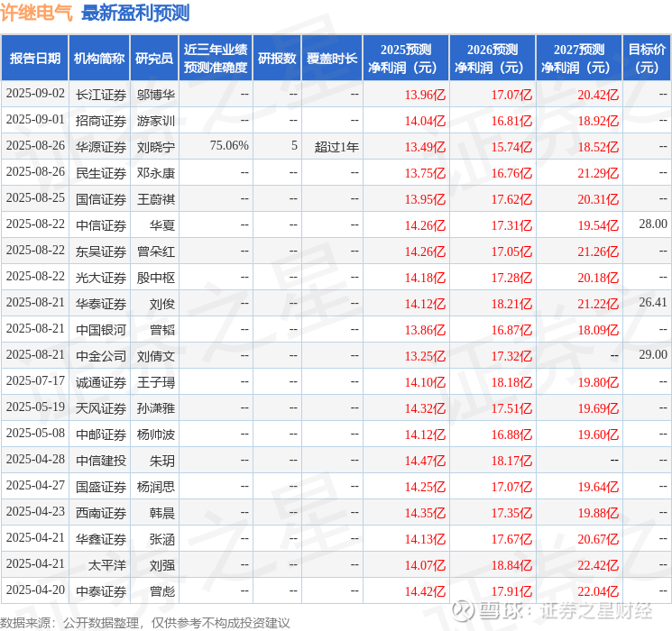Click the 目标价 column header
This screenshot has width=672, height=631.
[x=647, y=59]
